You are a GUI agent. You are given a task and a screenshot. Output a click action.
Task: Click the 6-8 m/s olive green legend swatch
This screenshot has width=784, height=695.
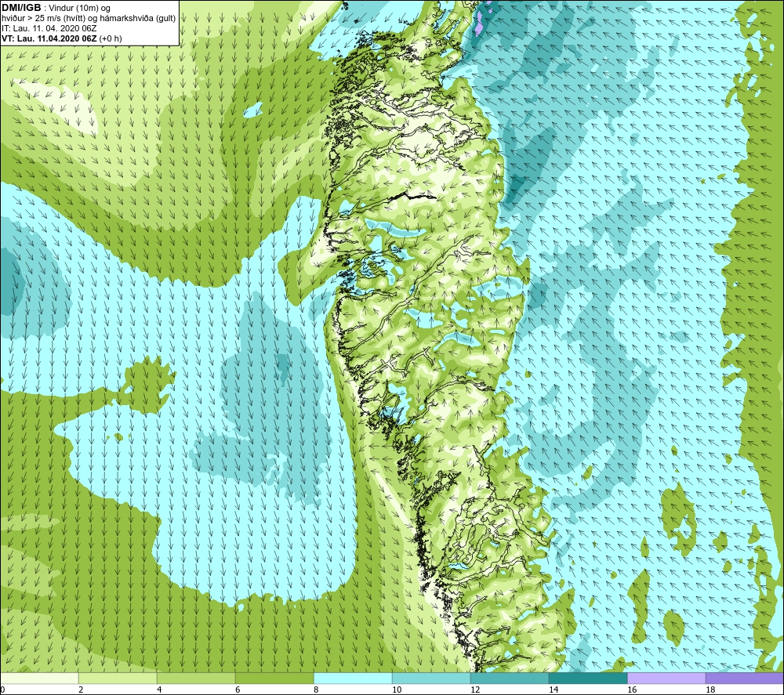(x=274, y=678)
